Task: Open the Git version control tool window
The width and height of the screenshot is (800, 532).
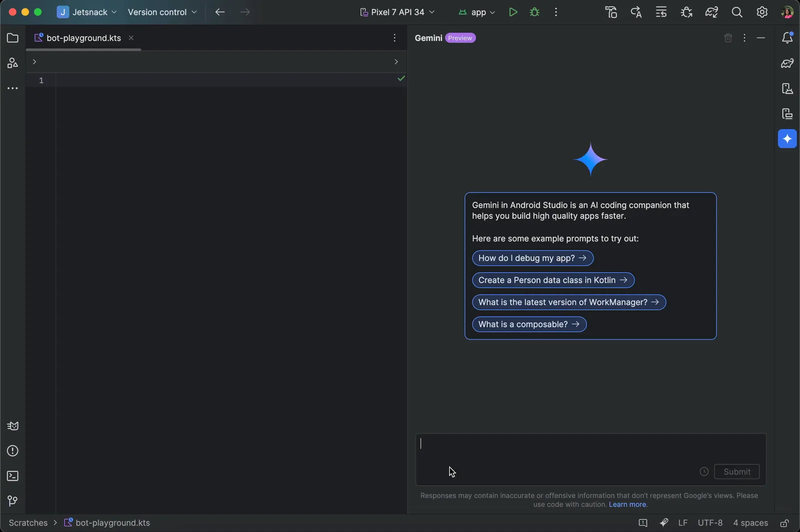Action: [12, 501]
